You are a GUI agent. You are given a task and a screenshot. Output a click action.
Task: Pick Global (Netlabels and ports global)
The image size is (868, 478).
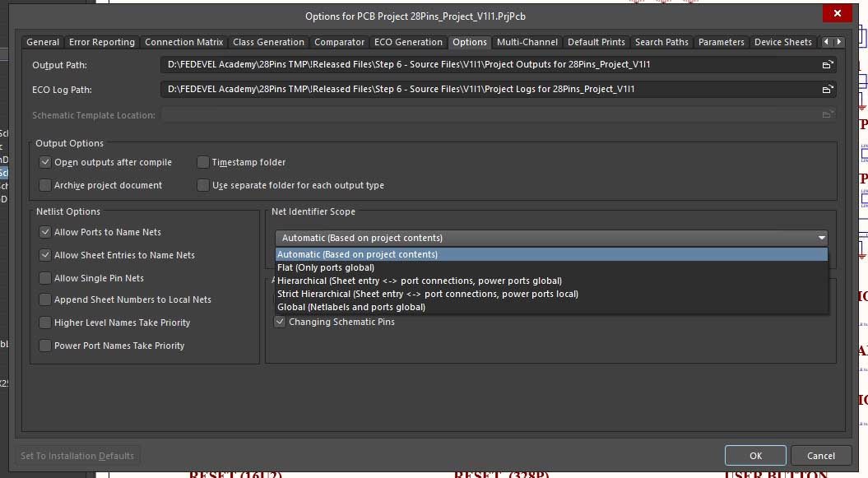pyautogui.click(x=351, y=307)
